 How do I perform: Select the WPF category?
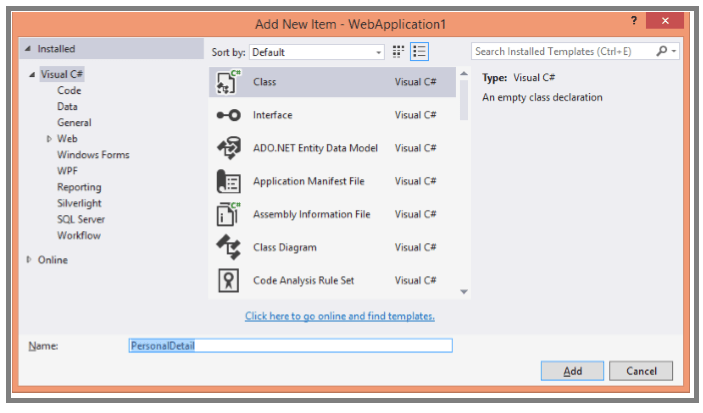click(x=67, y=171)
